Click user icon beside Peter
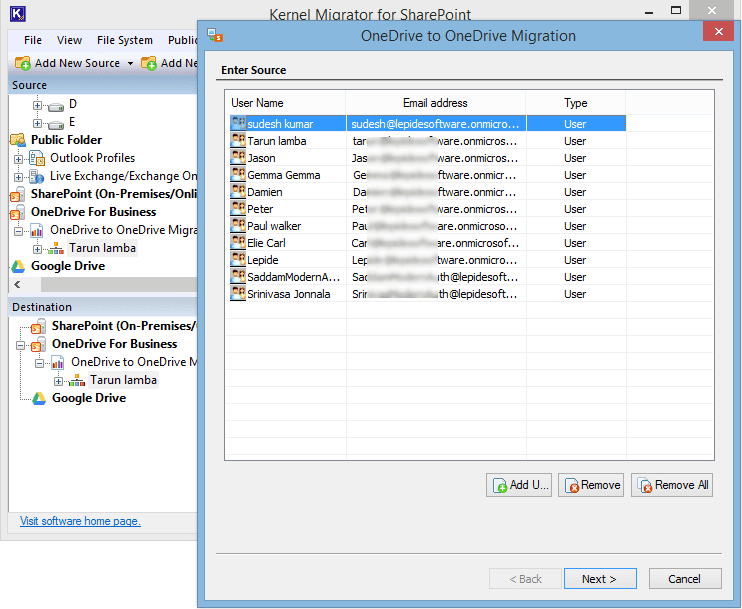The height and width of the screenshot is (609, 742). 238,209
